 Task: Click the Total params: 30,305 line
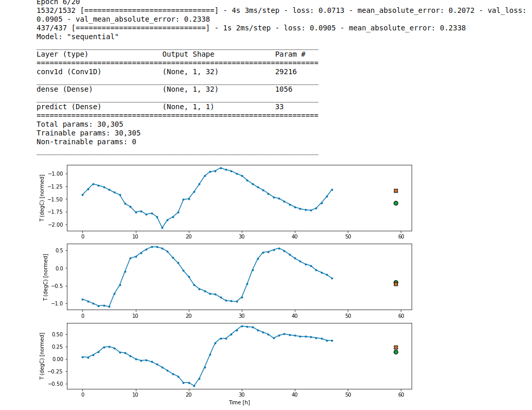coord(80,124)
